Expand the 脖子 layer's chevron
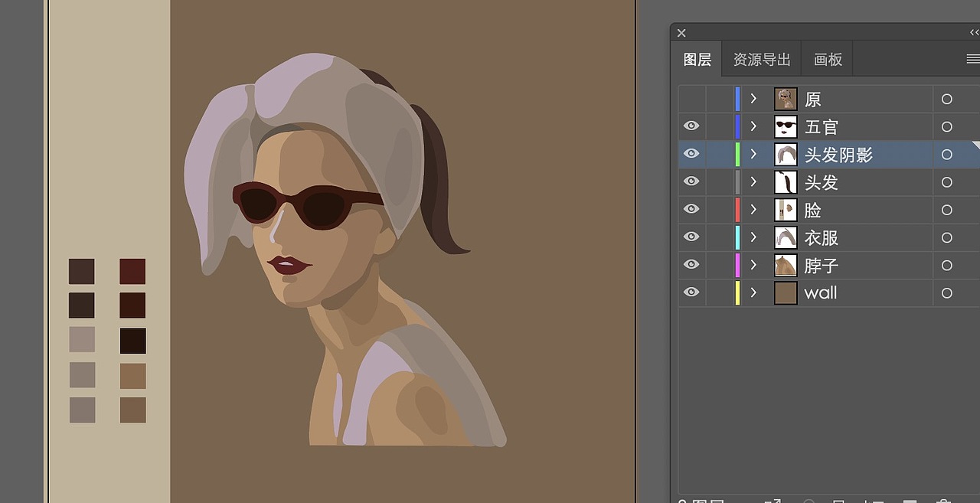This screenshot has height=503, width=980. pos(753,265)
